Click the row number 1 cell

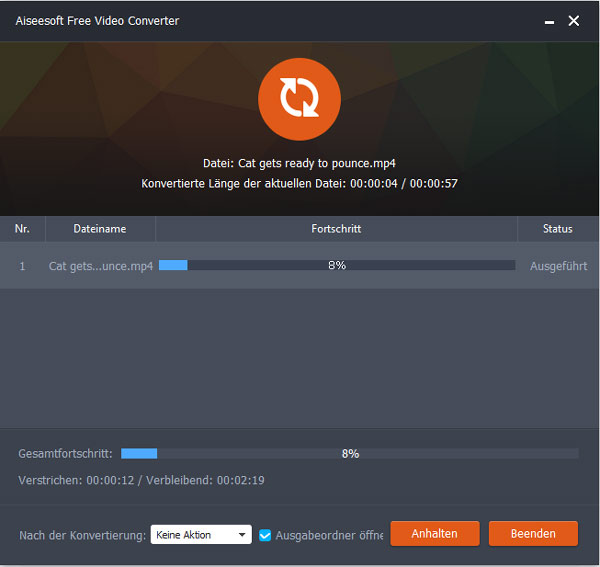(x=22, y=267)
